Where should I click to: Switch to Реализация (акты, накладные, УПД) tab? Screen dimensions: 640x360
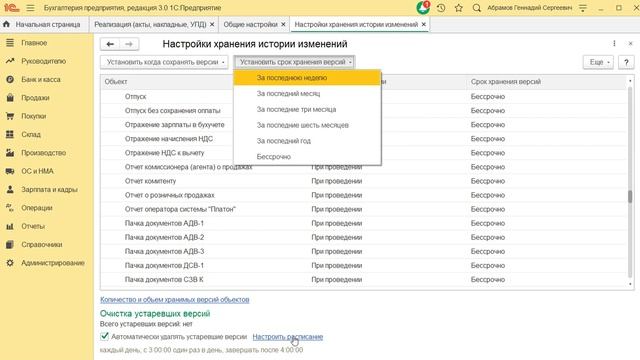click(150, 24)
